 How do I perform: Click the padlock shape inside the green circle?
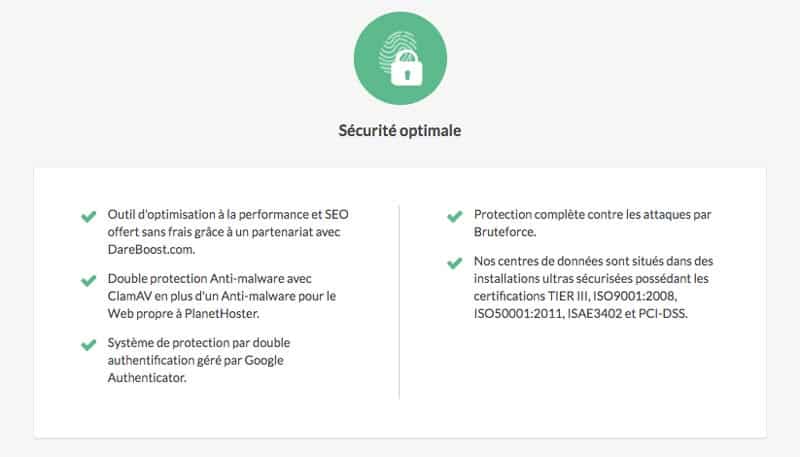(407, 68)
